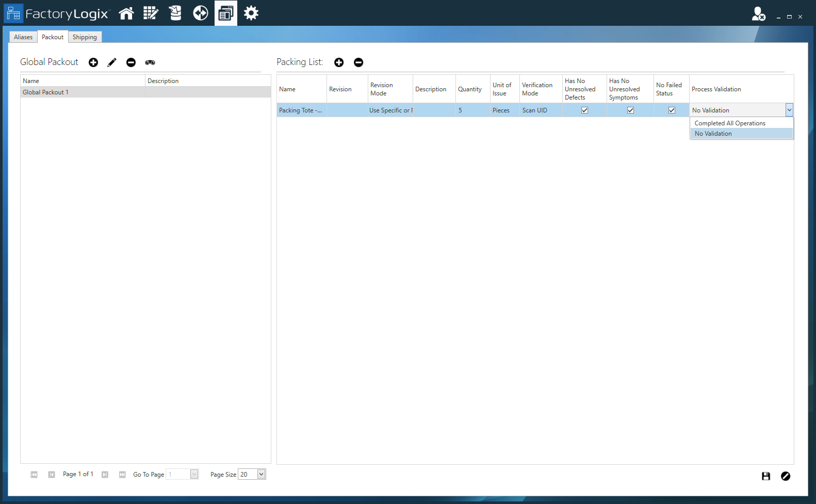Edit Global Packout with pencil icon
The width and height of the screenshot is (816, 504).
[x=112, y=62]
